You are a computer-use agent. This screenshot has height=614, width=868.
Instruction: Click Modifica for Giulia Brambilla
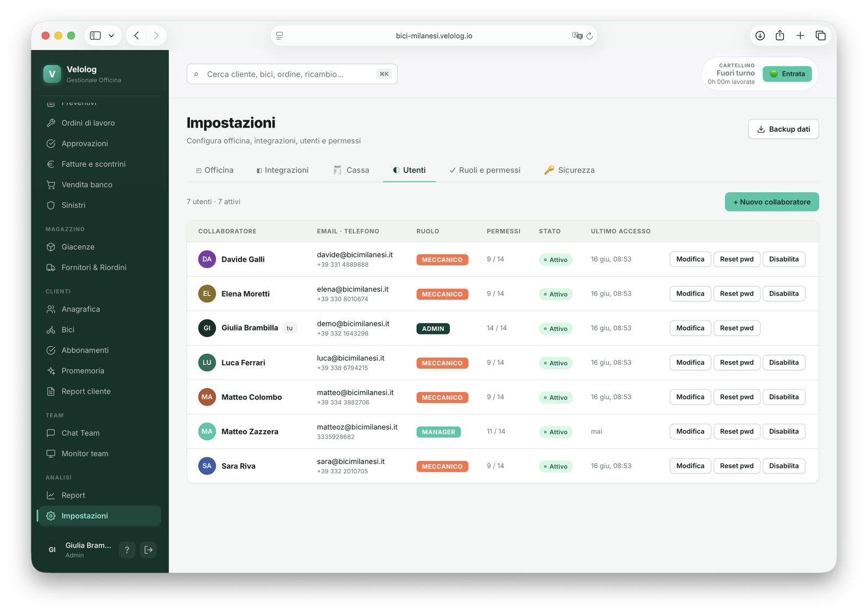coord(690,328)
